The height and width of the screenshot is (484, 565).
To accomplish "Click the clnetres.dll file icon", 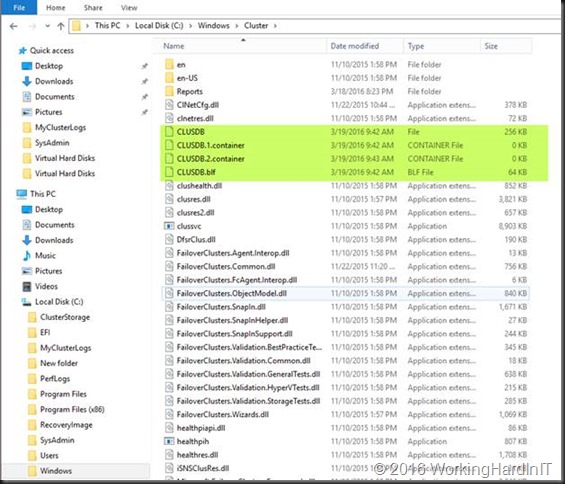I will 169,118.
